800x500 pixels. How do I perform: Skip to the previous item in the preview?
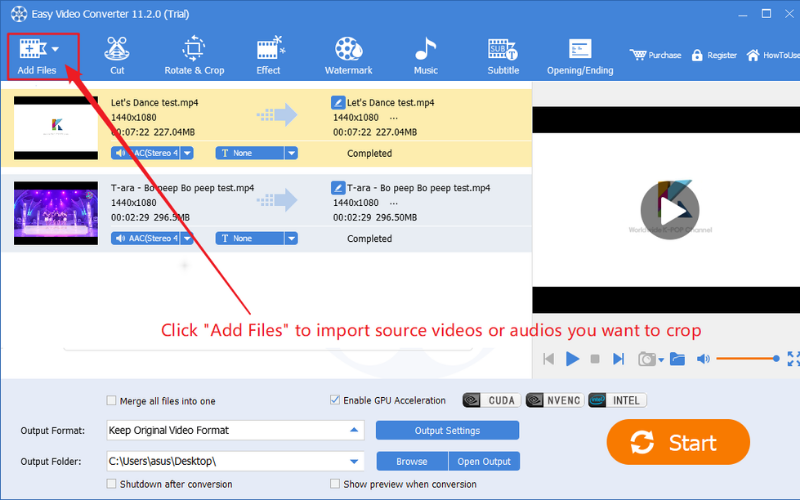point(548,359)
